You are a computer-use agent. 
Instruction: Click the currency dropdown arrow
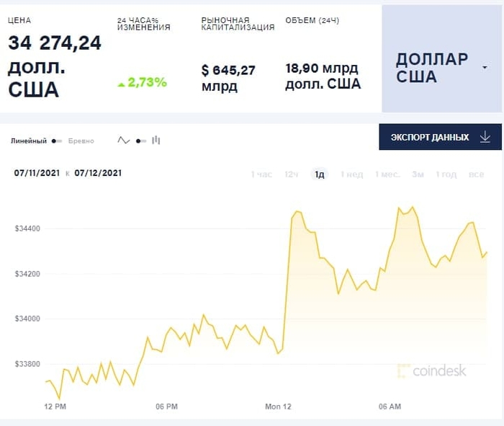pos(485,68)
